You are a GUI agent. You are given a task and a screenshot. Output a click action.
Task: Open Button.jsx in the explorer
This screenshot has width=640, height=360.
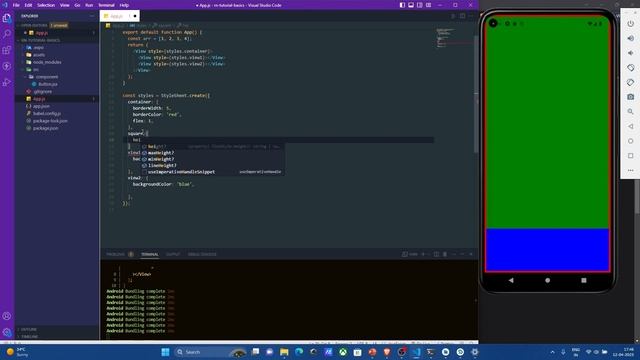pos(48,84)
